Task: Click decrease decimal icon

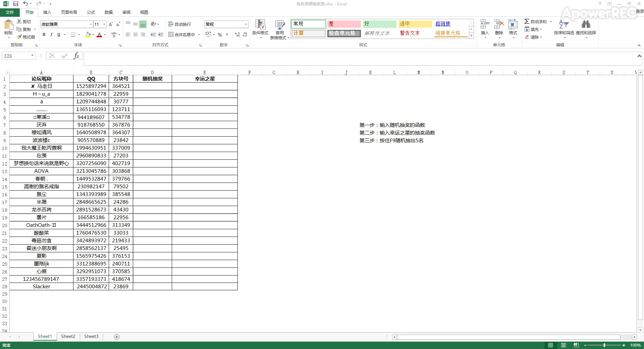Action: tap(245, 35)
